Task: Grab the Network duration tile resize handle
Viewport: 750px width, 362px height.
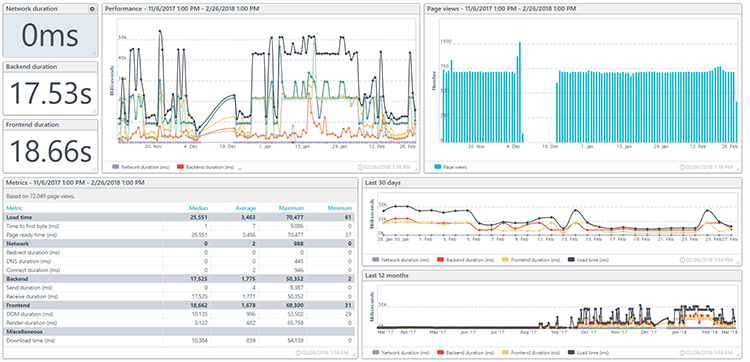Action: click(94, 53)
